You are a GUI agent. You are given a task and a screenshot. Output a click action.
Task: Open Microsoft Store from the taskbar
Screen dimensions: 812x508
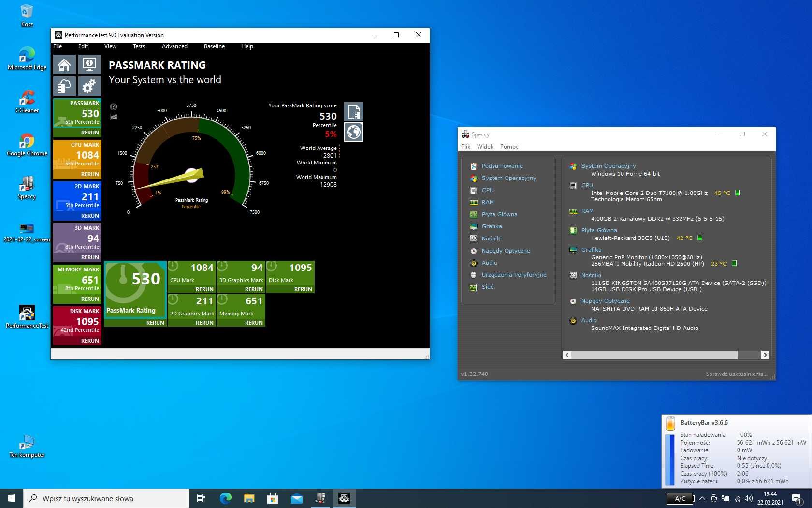(273, 498)
